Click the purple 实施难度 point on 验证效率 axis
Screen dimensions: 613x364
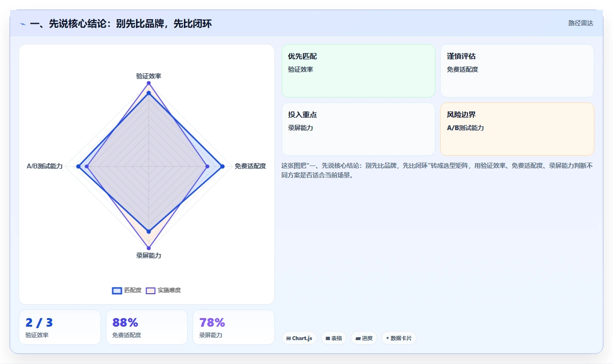pos(148,83)
